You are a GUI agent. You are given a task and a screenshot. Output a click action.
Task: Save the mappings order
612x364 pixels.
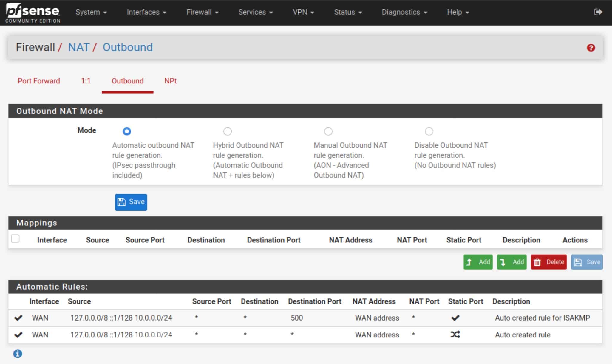click(587, 262)
